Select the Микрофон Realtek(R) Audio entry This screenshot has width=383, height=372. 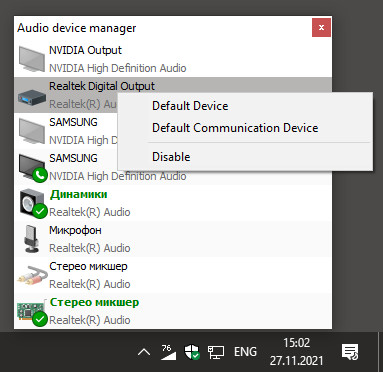[x=173, y=239]
